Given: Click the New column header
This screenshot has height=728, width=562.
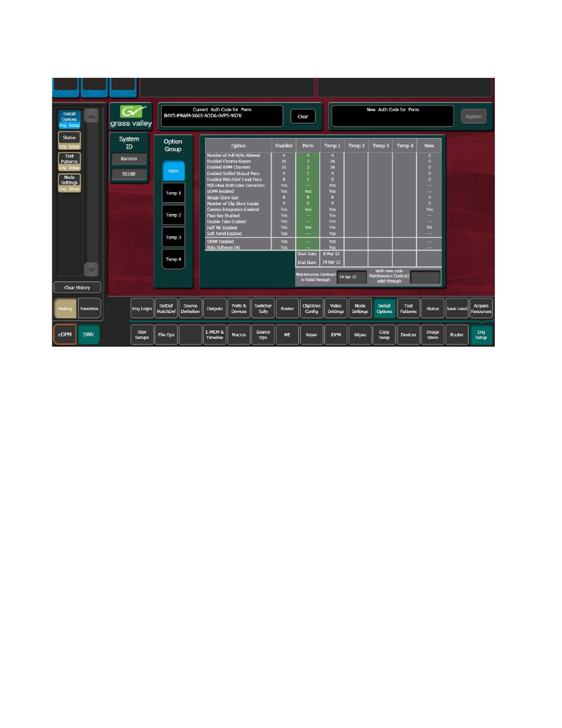Looking at the screenshot, I should [429, 146].
